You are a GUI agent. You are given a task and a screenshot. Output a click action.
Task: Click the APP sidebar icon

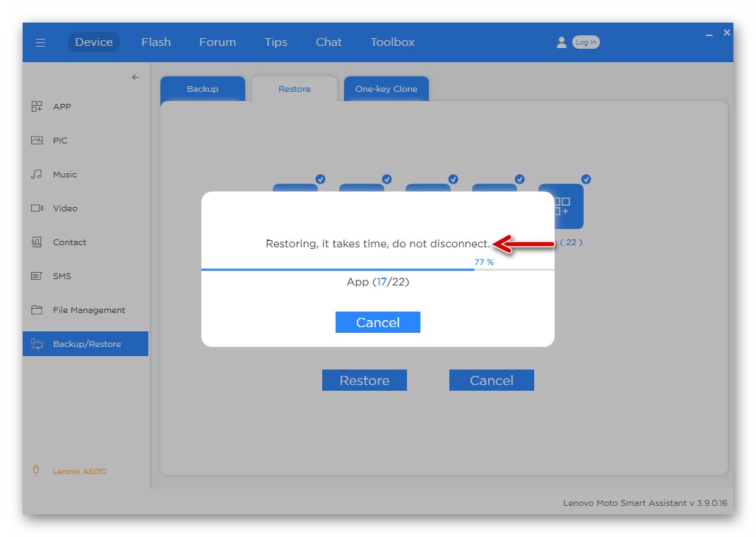(x=37, y=107)
